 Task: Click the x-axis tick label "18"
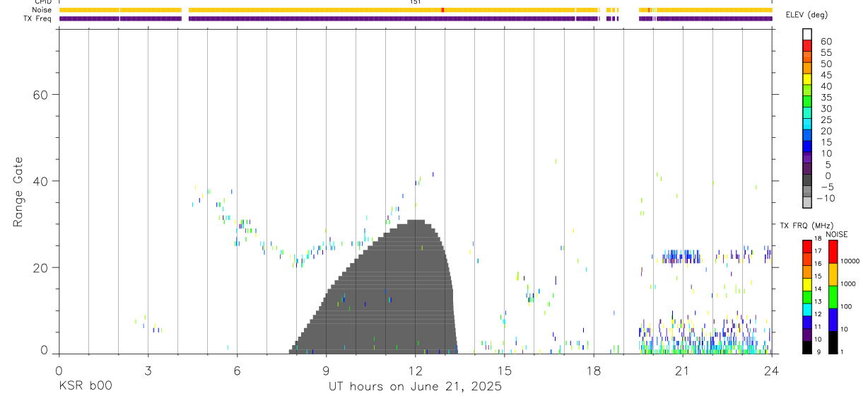point(594,371)
